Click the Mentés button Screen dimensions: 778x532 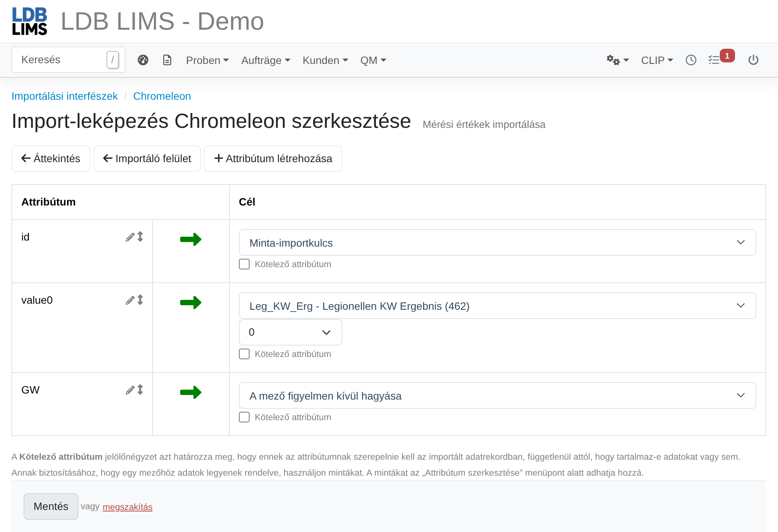pyautogui.click(x=51, y=507)
